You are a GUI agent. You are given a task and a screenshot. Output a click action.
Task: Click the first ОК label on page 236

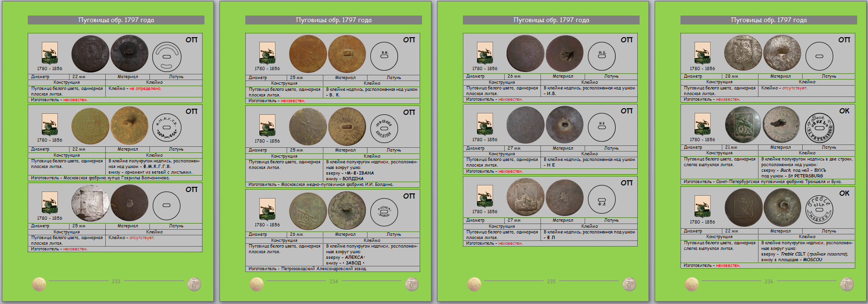844,111
